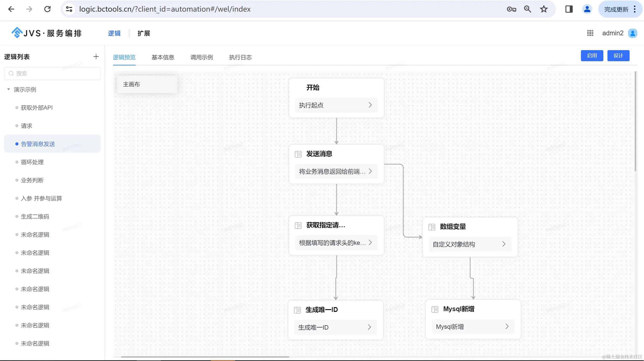Collapse the 演示示例 tree group
The height and width of the screenshot is (361, 644).
9,89
